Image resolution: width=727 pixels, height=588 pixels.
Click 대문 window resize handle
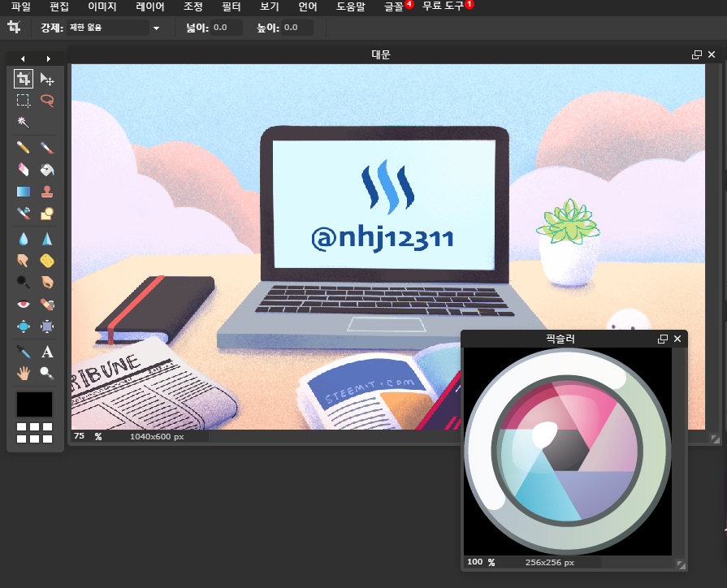click(715, 439)
